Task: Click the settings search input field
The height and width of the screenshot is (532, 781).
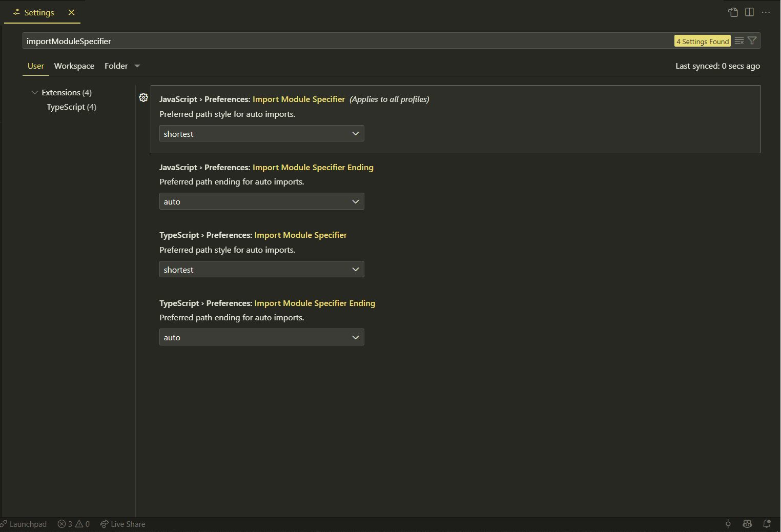Action: [348, 41]
